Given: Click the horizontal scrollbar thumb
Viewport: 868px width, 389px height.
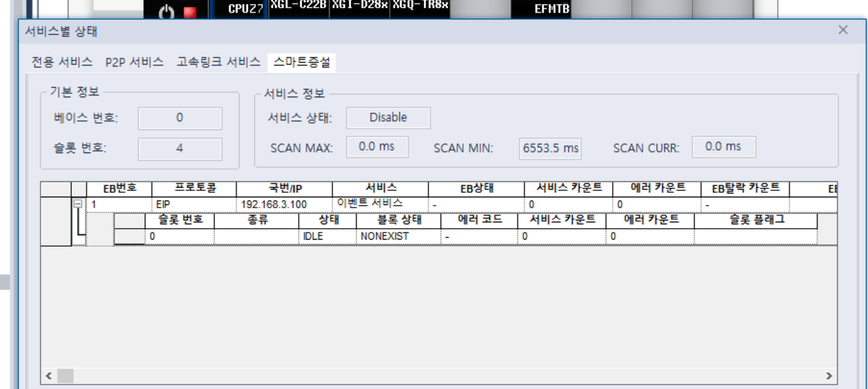Looking at the screenshot, I should click(67, 376).
